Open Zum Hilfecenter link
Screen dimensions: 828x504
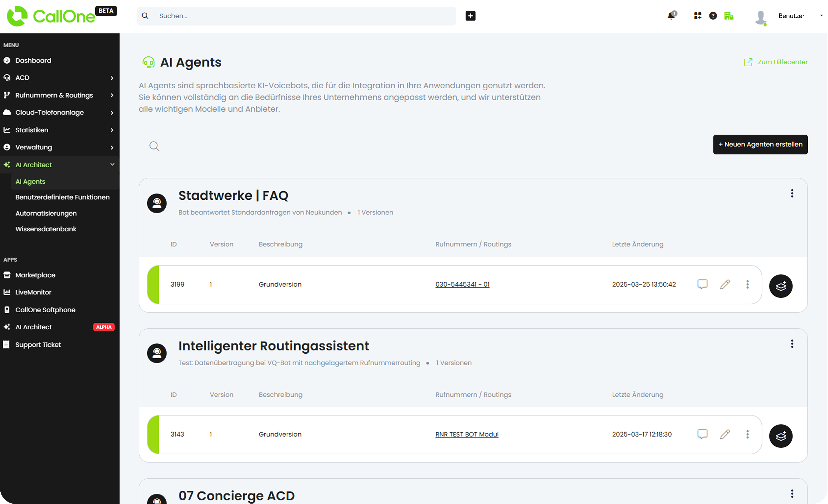pyautogui.click(x=776, y=62)
